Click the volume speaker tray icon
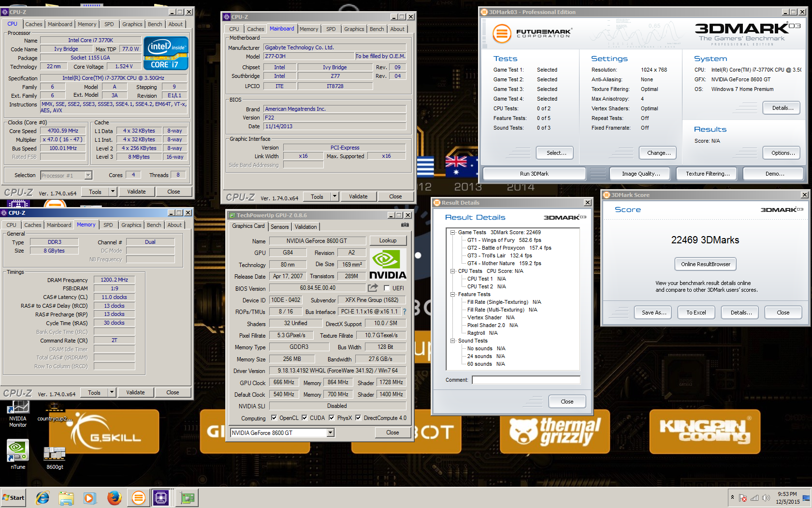The image size is (812, 508). pyautogui.click(x=766, y=498)
